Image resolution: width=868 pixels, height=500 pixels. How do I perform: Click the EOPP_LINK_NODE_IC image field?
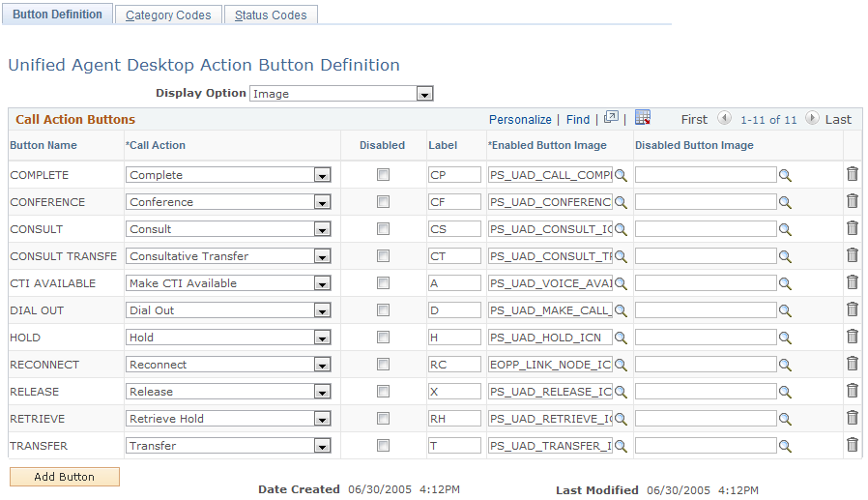550,365
